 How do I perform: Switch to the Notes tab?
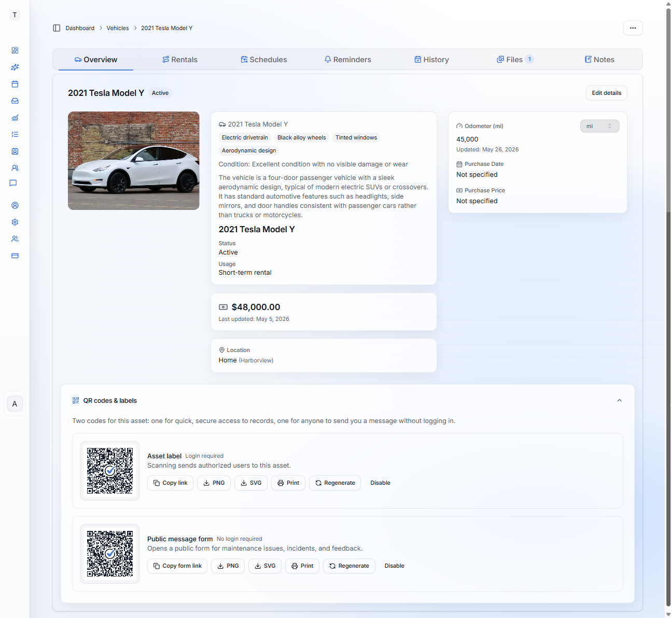[599, 60]
